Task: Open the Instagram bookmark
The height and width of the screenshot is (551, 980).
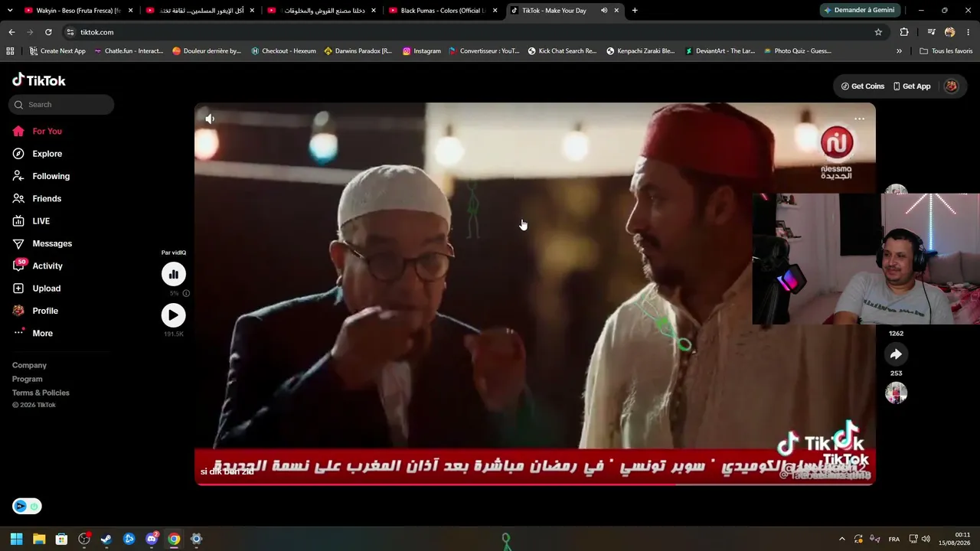Action: [x=422, y=51]
